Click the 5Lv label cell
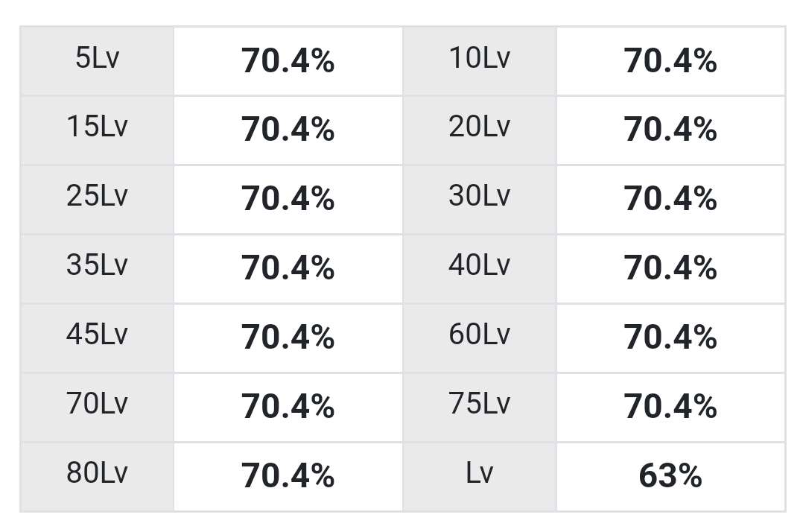803x532 pixels. click(97, 60)
